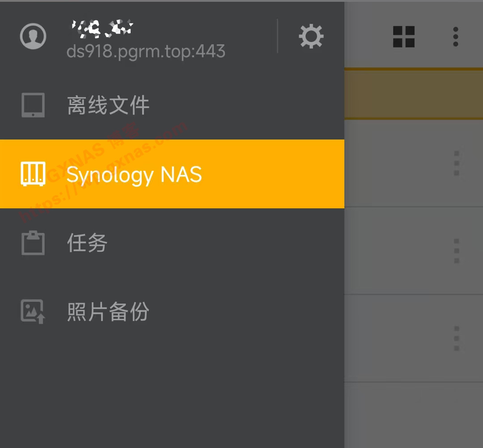483x448 pixels.
Task: Open more options for third list row
Action: [457, 338]
